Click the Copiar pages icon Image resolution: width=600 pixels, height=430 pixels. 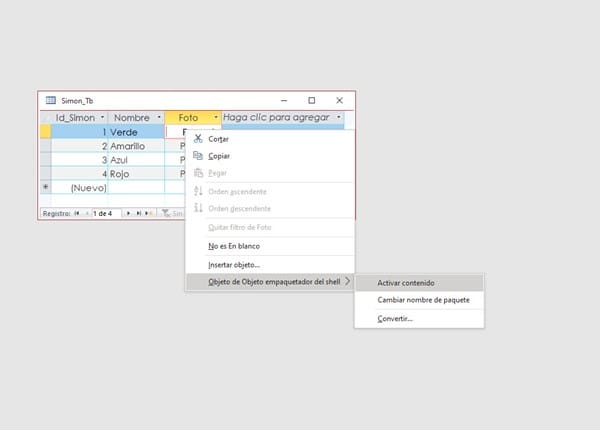(x=198, y=155)
